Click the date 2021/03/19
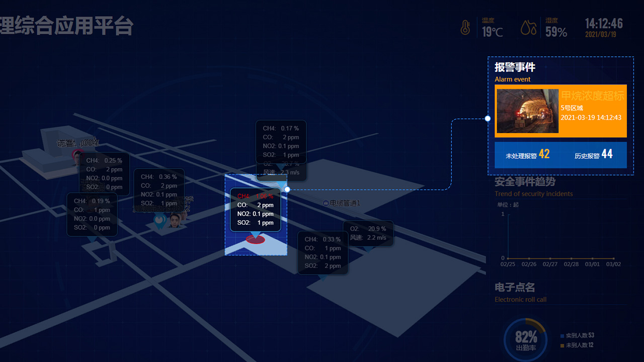 coord(600,35)
